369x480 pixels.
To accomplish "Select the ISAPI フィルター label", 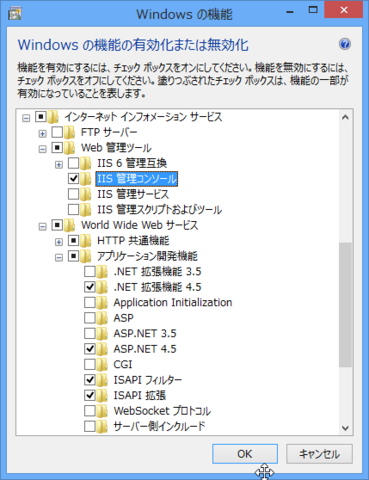I will pyautogui.click(x=148, y=380).
